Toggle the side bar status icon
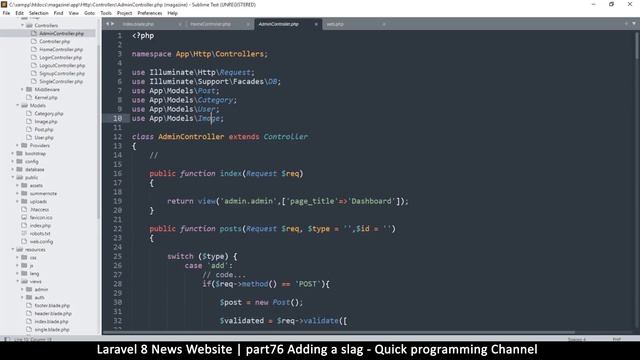This screenshot has height=360, width=640. click(x=7, y=339)
